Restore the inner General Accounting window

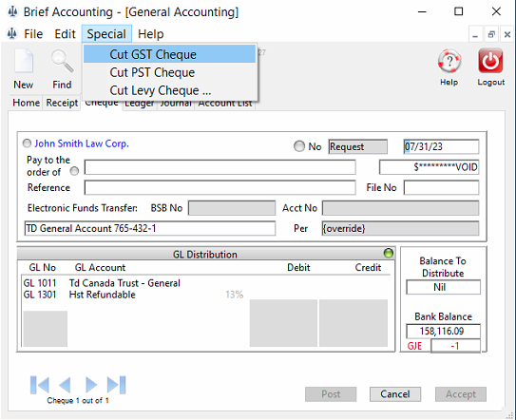[491, 34]
